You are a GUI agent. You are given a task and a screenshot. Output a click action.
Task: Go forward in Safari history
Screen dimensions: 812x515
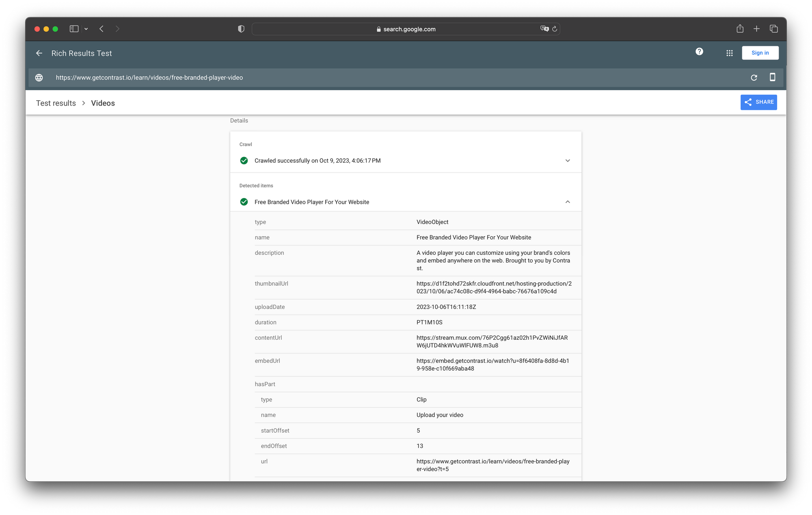pyautogui.click(x=117, y=29)
